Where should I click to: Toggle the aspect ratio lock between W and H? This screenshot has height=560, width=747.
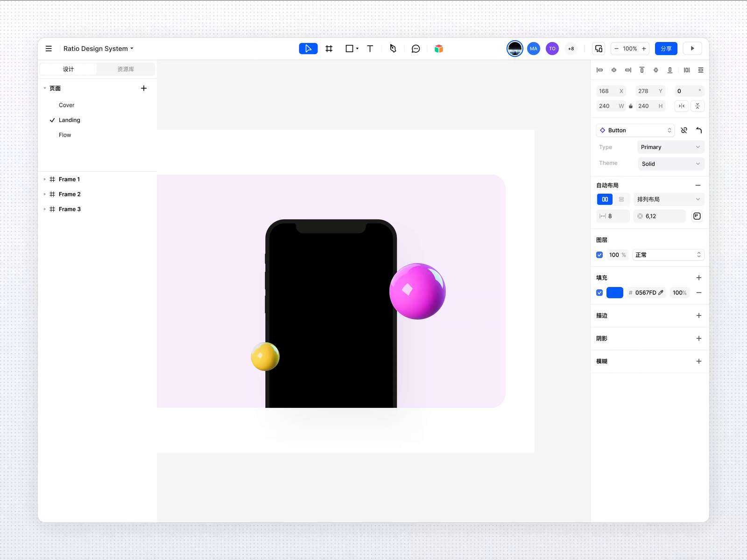tap(630, 106)
